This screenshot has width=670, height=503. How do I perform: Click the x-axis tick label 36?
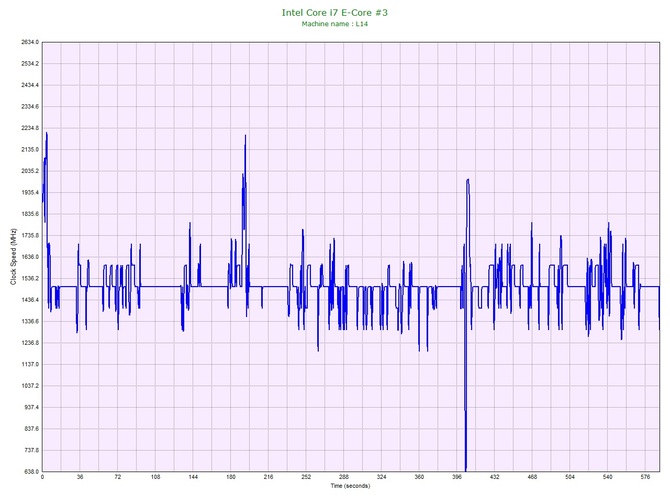tap(80, 477)
